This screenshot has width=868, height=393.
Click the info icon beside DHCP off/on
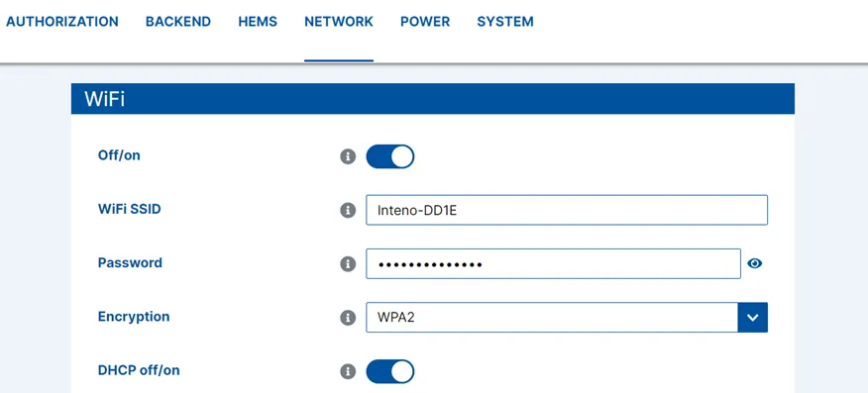click(348, 371)
